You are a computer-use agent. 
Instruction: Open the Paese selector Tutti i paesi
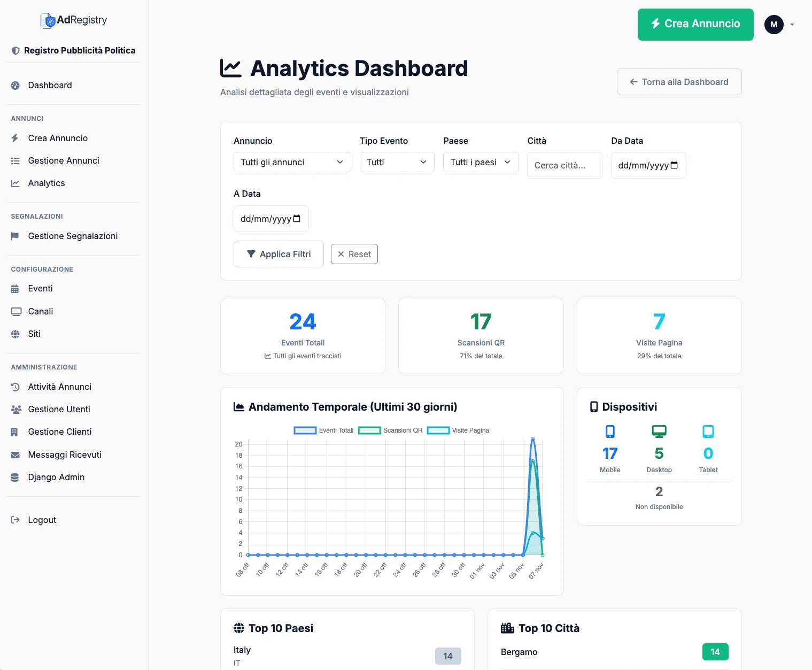click(480, 161)
